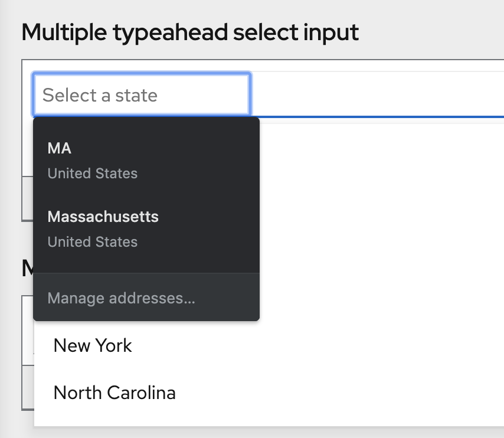
Task: Pick the MA autofill suggestion
Action: tap(146, 160)
